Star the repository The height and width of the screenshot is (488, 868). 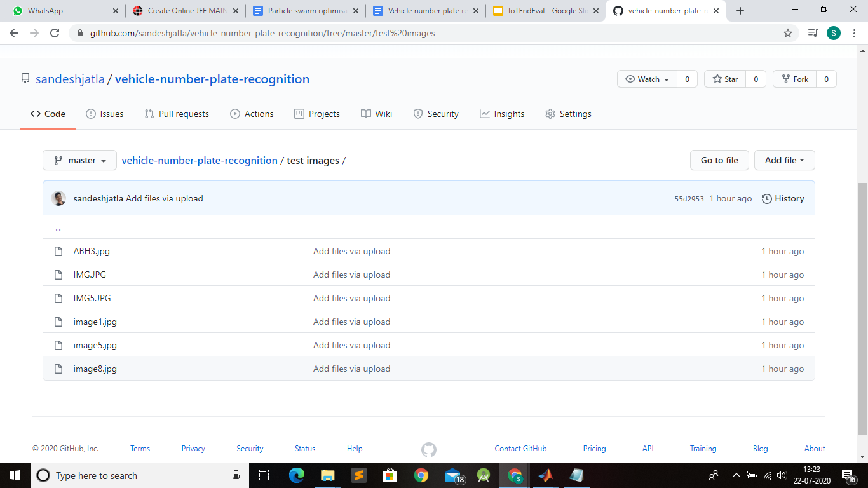(x=725, y=79)
